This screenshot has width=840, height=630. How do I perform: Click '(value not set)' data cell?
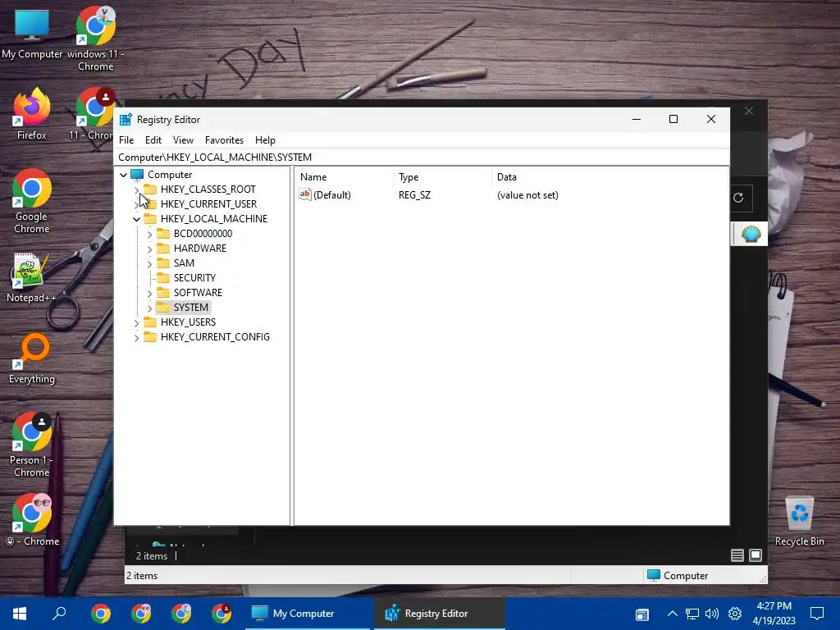[x=527, y=195]
